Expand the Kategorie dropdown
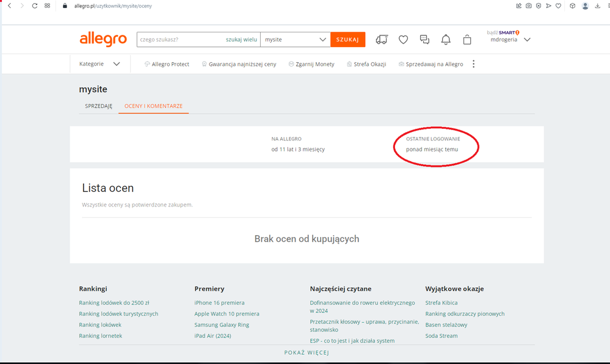This screenshot has height=364, width=610. [100, 64]
